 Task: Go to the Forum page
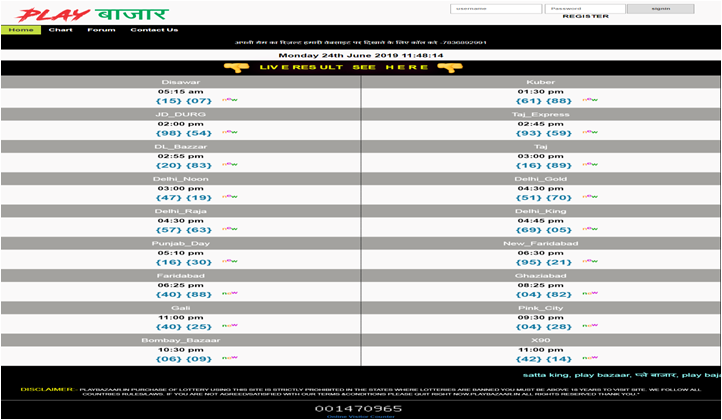[x=101, y=30]
